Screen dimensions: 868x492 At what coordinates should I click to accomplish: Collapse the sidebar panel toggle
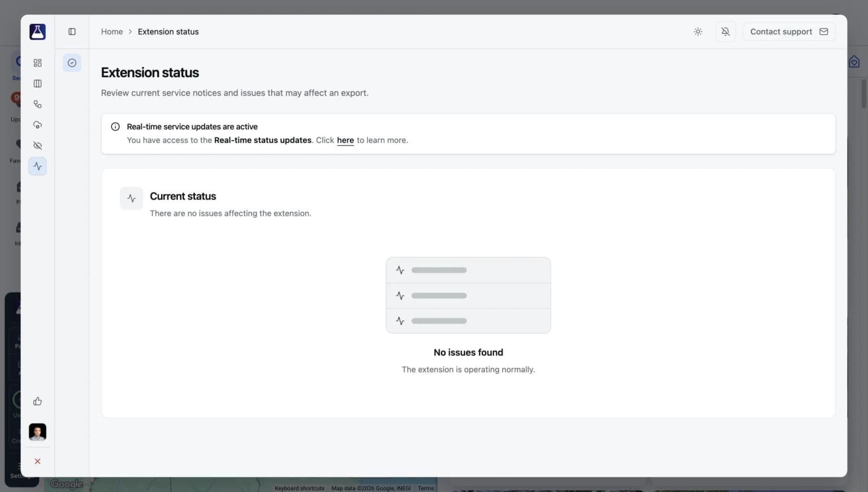coord(72,32)
